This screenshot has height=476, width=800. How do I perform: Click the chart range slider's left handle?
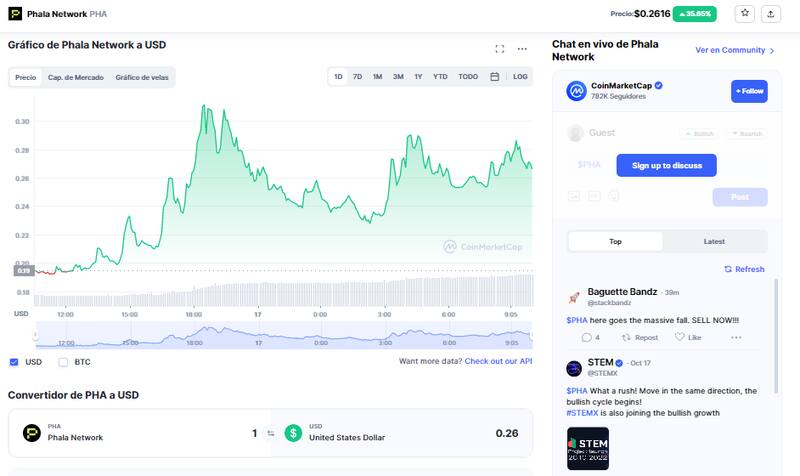click(37, 336)
